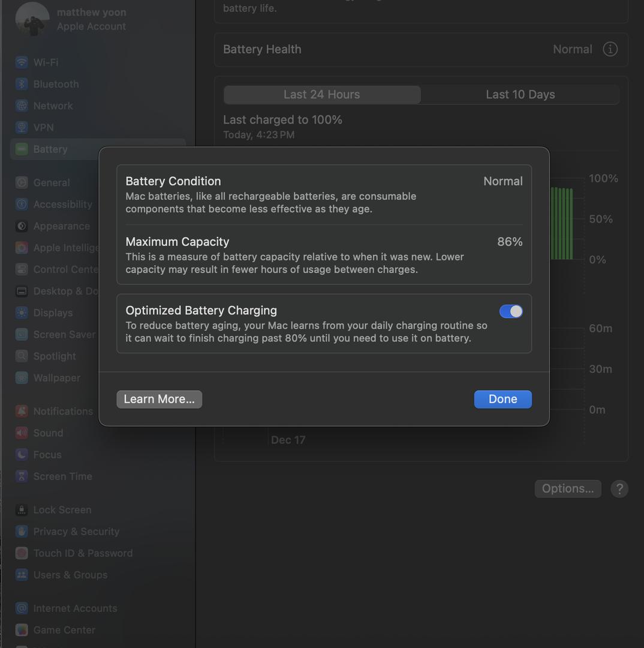The image size is (644, 648).
Task: Click the Done button
Action: tap(502, 399)
